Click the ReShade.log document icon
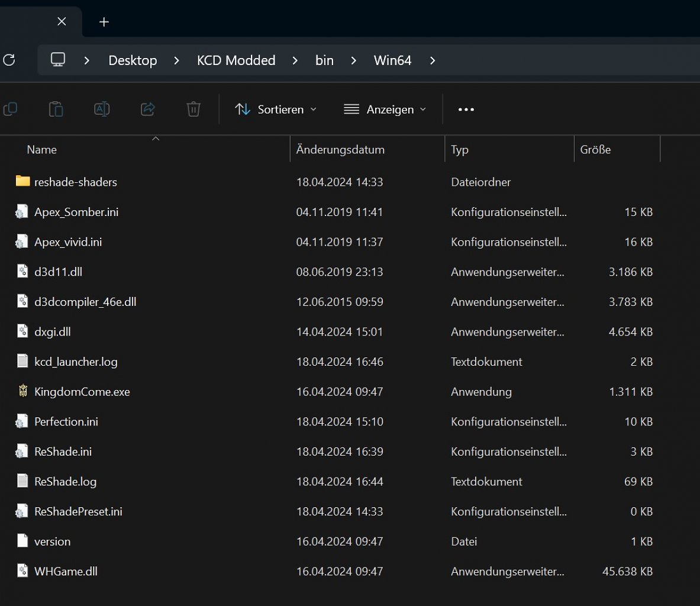 pyautogui.click(x=22, y=481)
